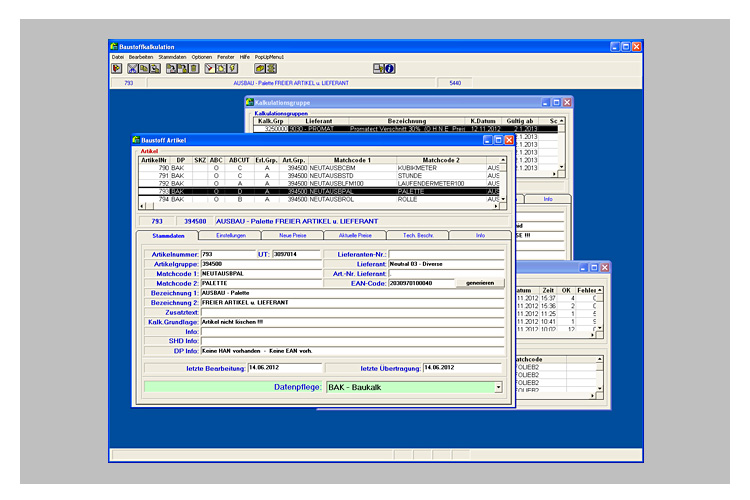This screenshot has width=750, height=500.
Task: Click in the Lieferanten-Nr. field
Action: coord(446,254)
